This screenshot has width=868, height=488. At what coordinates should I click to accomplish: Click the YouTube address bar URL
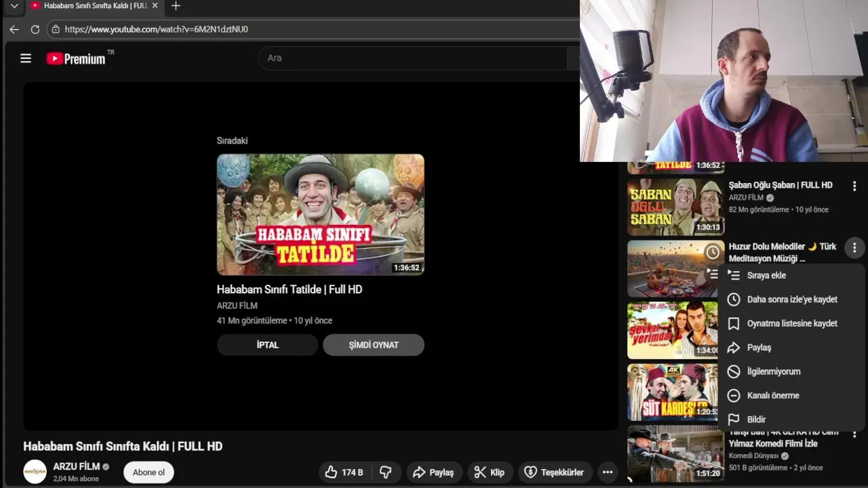[157, 29]
